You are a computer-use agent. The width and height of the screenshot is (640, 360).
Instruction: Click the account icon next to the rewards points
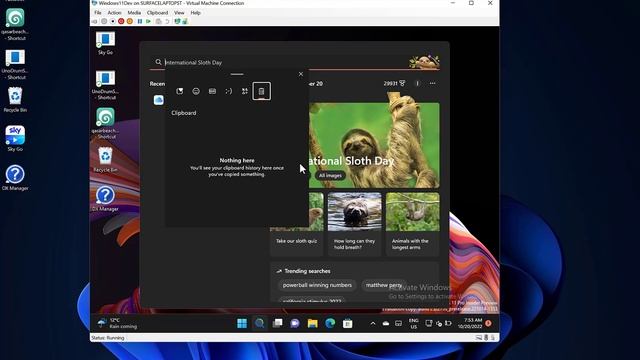[x=417, y=83]
